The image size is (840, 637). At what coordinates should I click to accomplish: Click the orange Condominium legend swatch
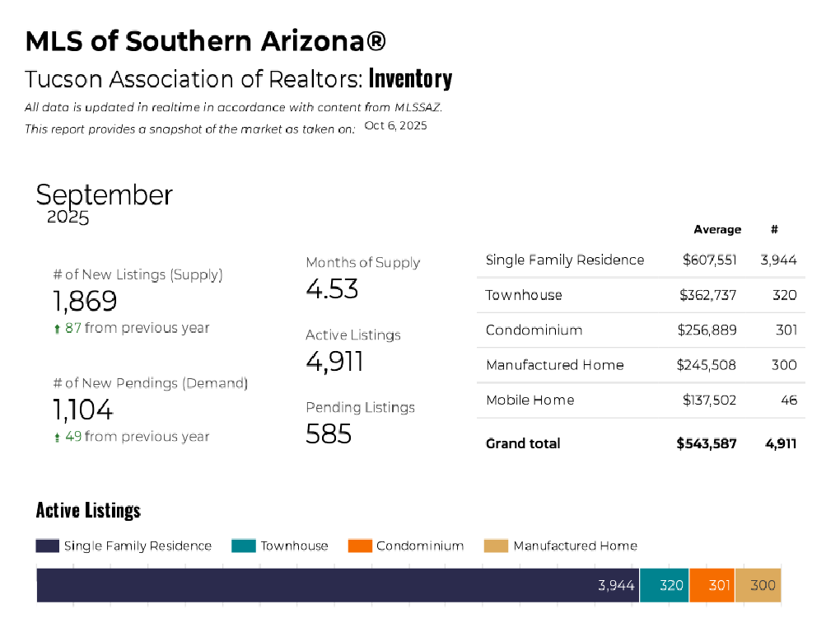[360, 546]
